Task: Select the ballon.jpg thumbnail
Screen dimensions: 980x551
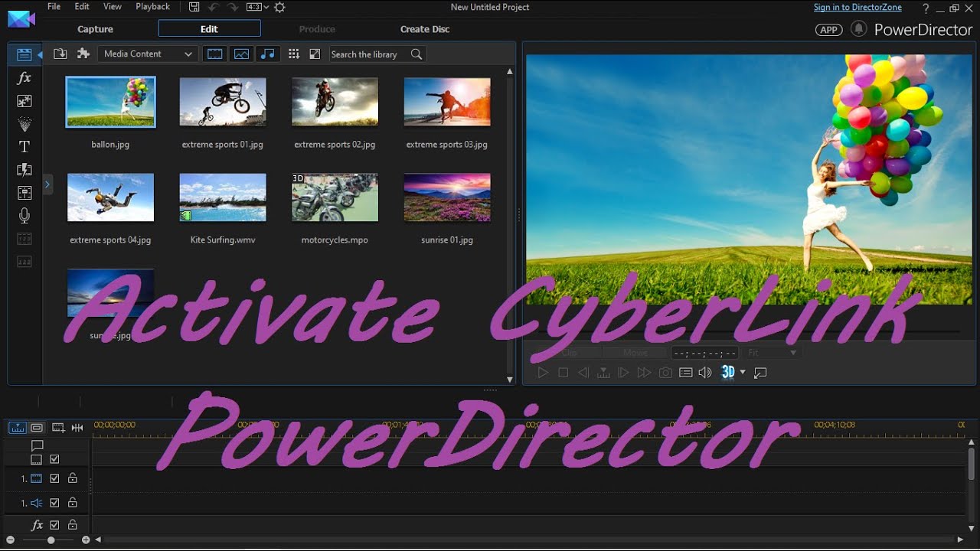Action: pyautogui.click(x=110, y=102)
